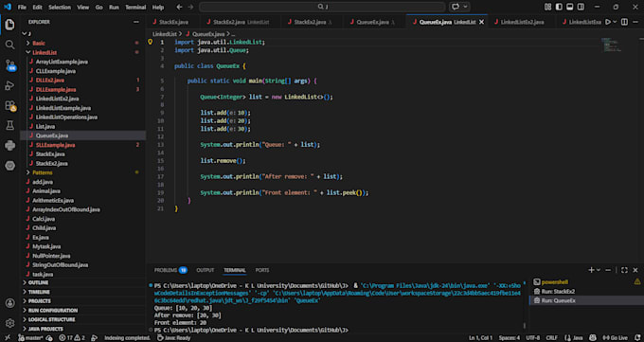The width and height of the screenshot is (644, 342).
Task: Open the errors and warnings count
Action: (x=71, y=337)
